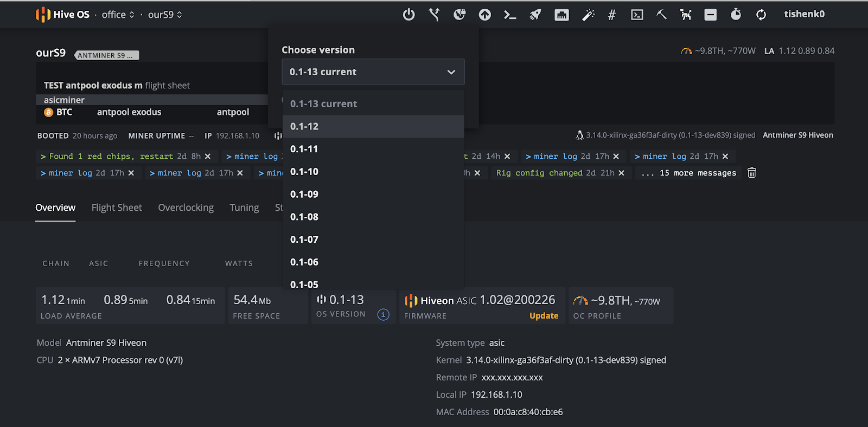This screenshot has height=427, width=868.
Task: Select version 0.1-05 from list
Action: (x=373, y=283)
